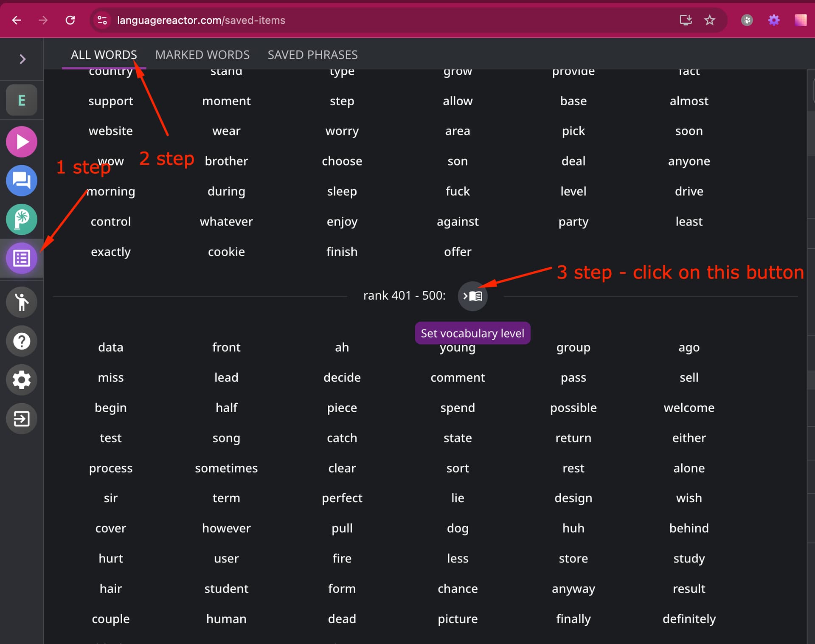Open the English language selector icon
This screenshot has width=815, height=644.
[x=22, y=100]
